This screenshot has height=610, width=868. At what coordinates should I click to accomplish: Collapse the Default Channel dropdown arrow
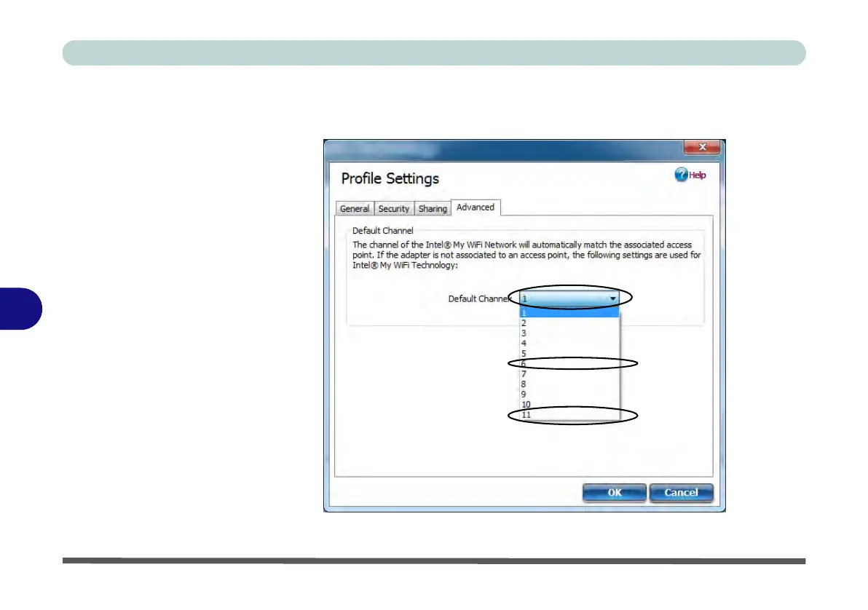tap(613, 298)
